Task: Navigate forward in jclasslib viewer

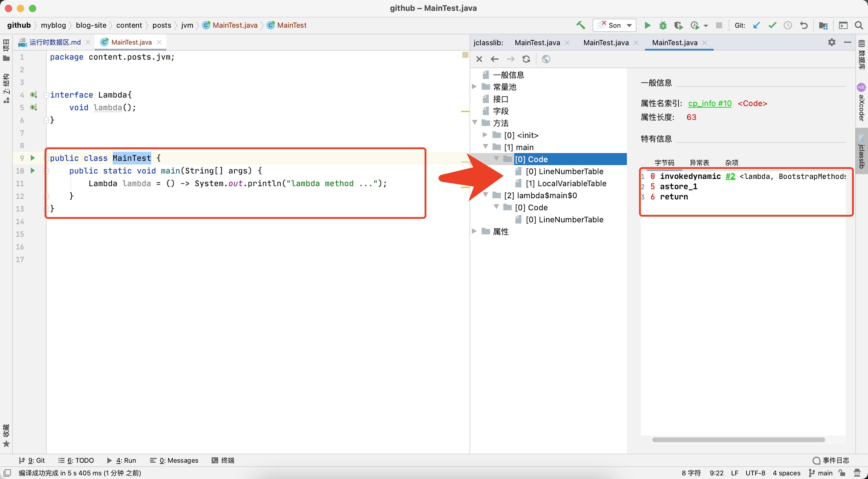Action: click(511, 59)
